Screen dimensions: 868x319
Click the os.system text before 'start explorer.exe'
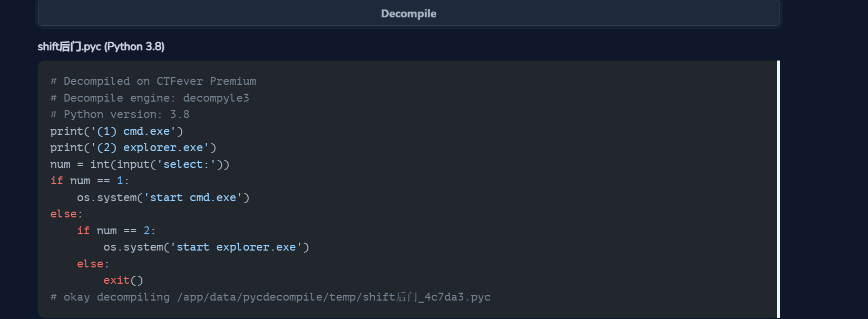[133, 247]
